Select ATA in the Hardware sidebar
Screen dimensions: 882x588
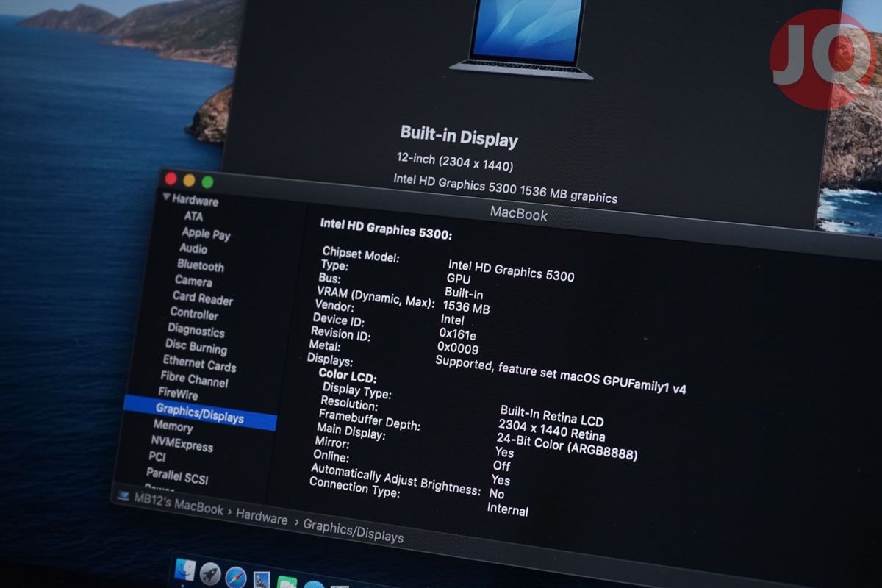pyautogui.click(x=193, y=216)
